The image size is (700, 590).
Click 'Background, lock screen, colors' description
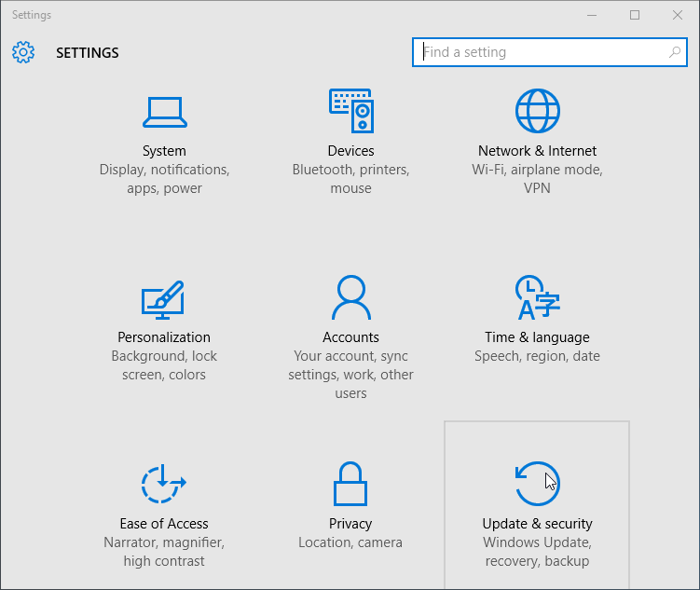pos(164,365)
